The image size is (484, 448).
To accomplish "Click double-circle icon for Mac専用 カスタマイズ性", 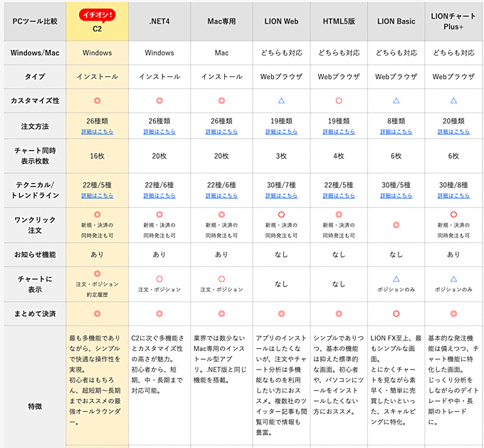I will 221,100.
